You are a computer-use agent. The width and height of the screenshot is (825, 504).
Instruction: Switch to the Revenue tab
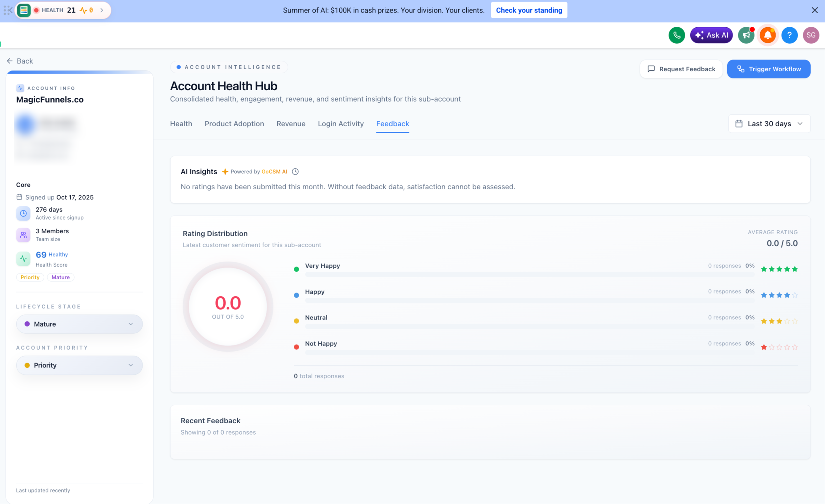pyautogui.click(x=291, y=123)
